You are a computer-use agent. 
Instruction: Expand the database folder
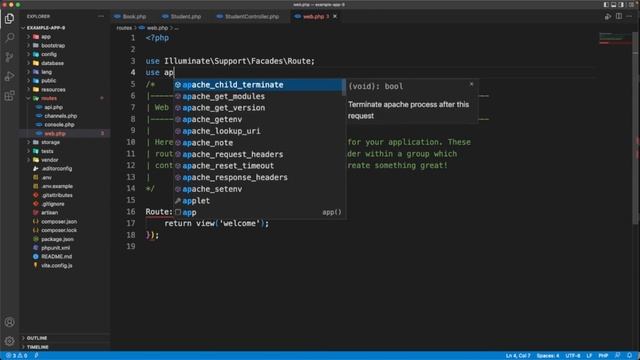pos(52,63)
